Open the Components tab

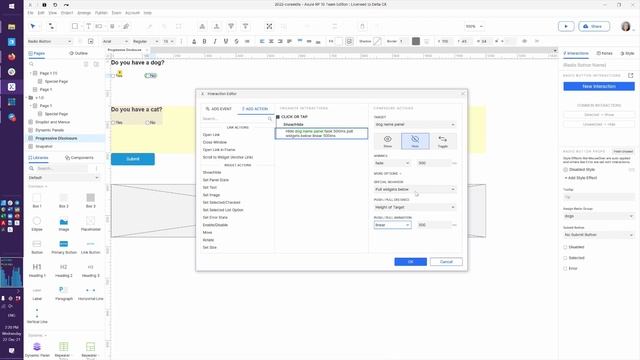[x=80, y=158]
